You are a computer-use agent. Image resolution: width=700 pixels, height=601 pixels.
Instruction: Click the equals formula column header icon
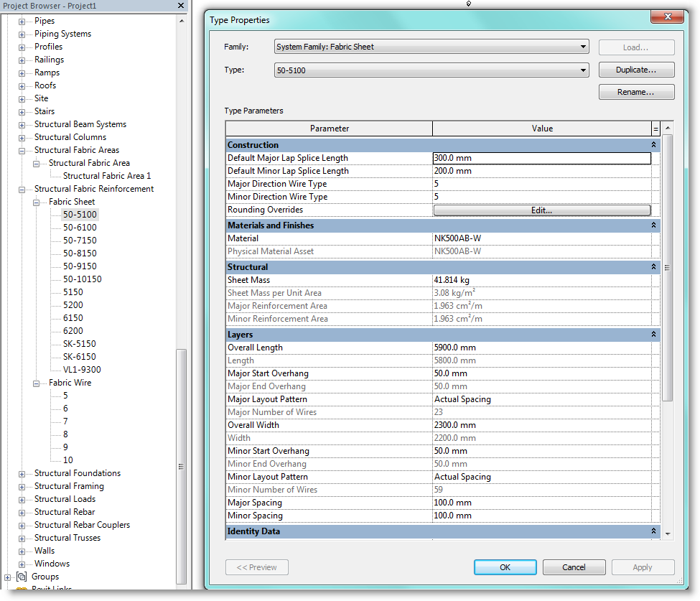click(657, 128)
